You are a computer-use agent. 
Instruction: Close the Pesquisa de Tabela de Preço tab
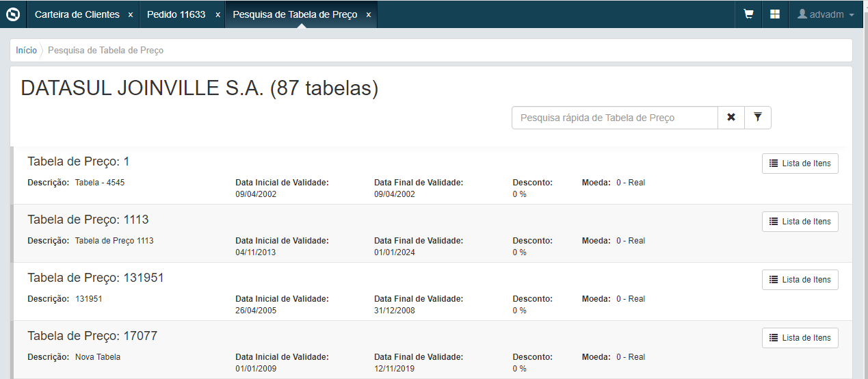coord(369,15)
